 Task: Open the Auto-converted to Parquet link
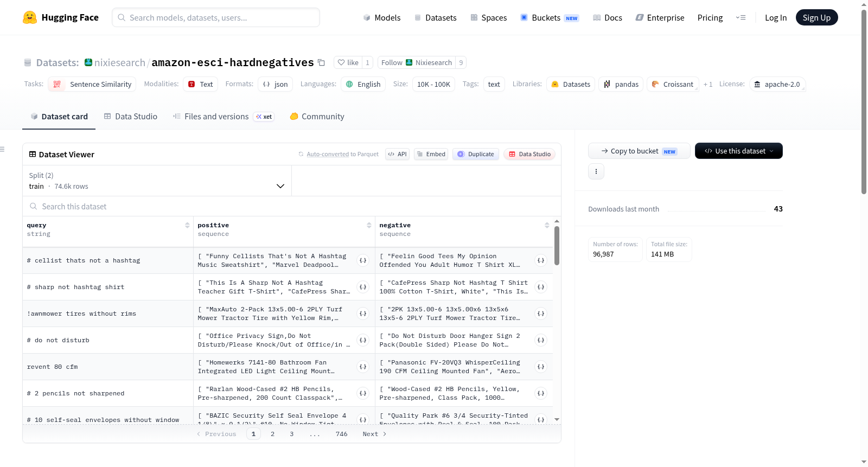pyautogui.click(x=342, y=154)
